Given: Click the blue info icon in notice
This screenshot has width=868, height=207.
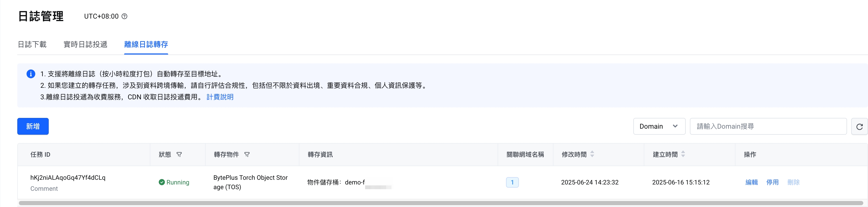Looking at the screenshot, I should [x=31, y=74].
